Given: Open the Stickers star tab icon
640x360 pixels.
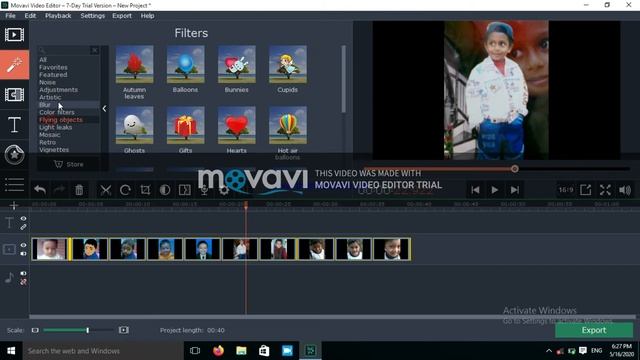Looking at the screenshot, I should click(14, 155).
